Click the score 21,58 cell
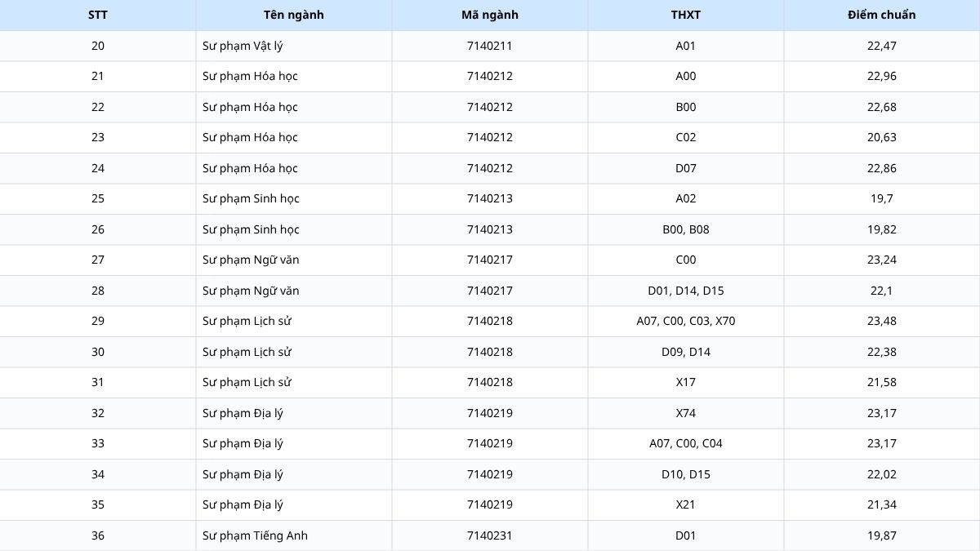Image resolution: width=980 pixels, height=551 pixels. [882, 382]
